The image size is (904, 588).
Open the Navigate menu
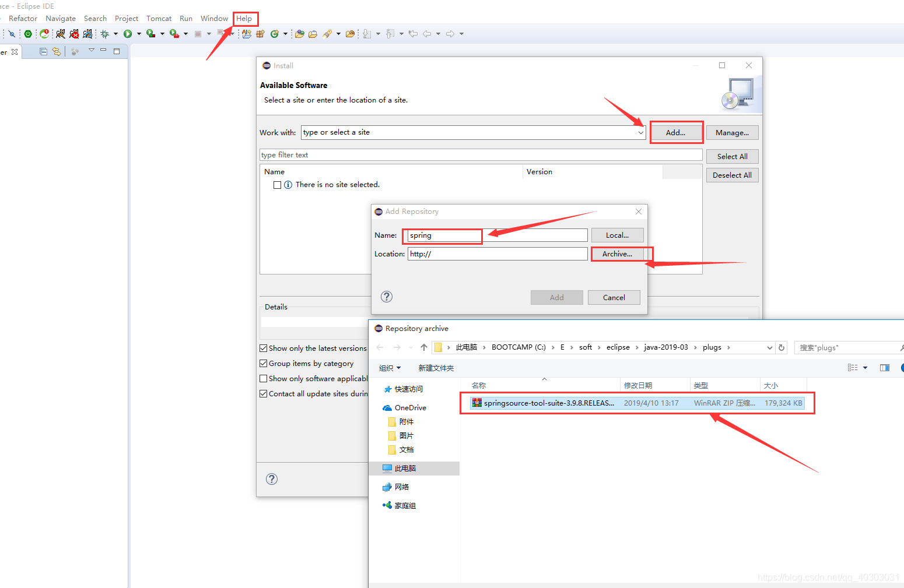point(61,19)
